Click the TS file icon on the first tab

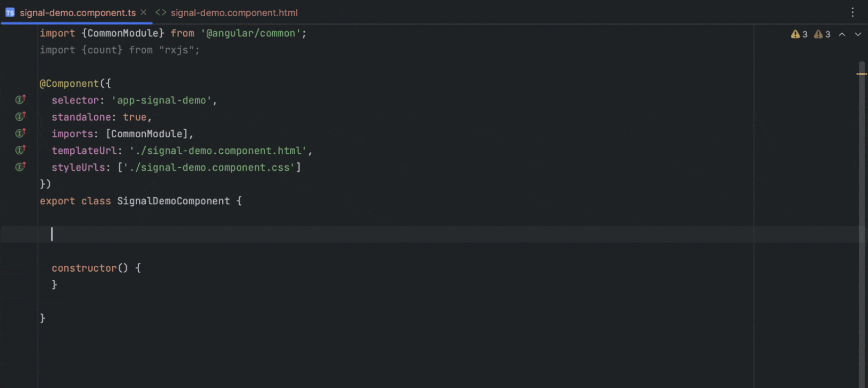coord(10,12)
